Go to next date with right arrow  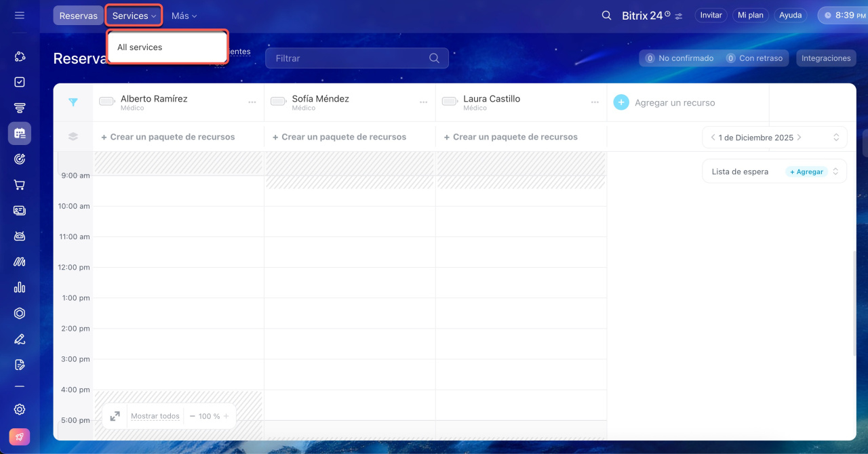tap(800, 138)
